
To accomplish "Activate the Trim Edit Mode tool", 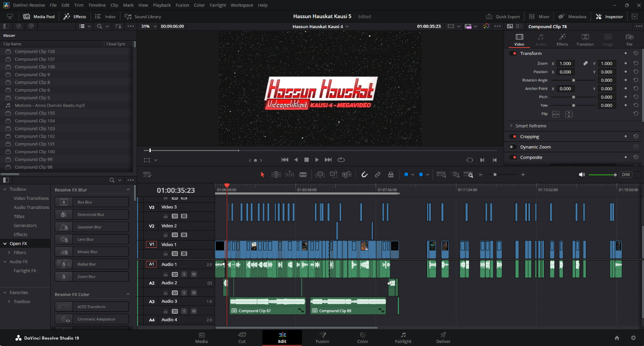I will 276,175.
